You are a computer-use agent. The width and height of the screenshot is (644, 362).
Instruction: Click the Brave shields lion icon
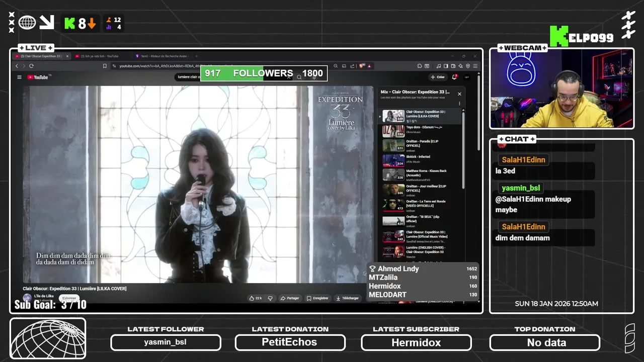[362, 66]
